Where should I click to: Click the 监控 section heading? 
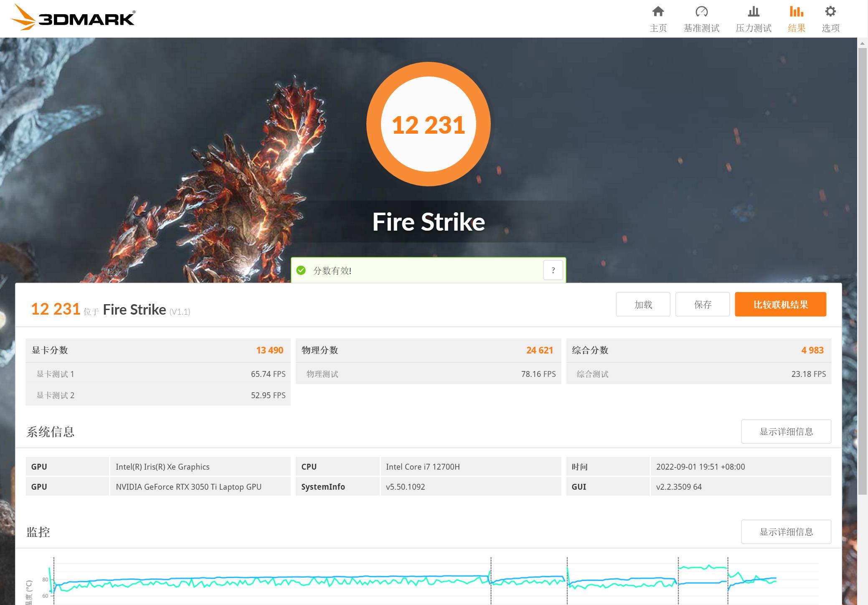tap(38, 532)
